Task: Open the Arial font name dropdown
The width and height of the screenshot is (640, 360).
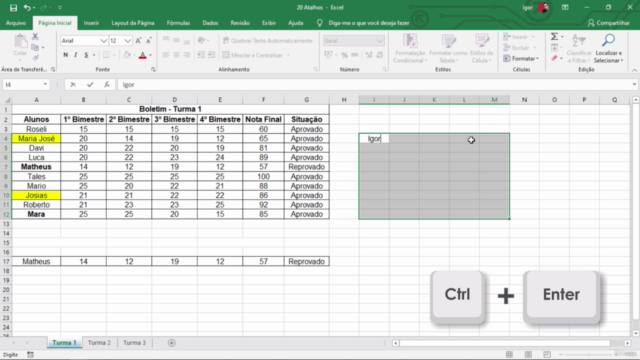Action: [103, 41]
